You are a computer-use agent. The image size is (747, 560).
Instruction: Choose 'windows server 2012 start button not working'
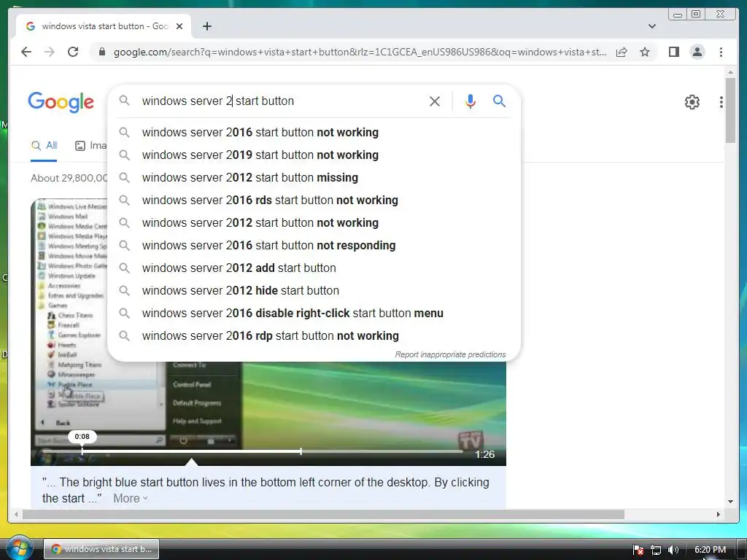314,223
